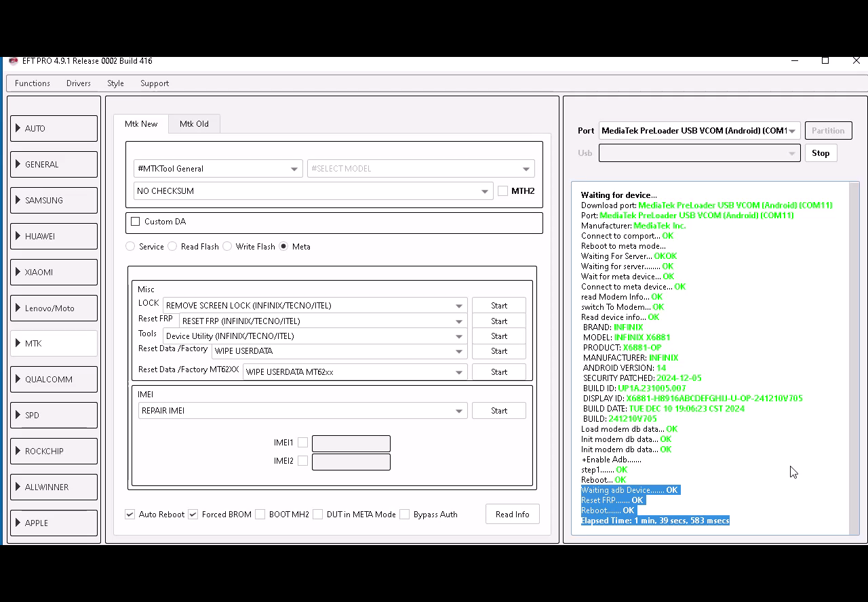Switch to the Mtk Old tab
868x602 pixels.
194,124
